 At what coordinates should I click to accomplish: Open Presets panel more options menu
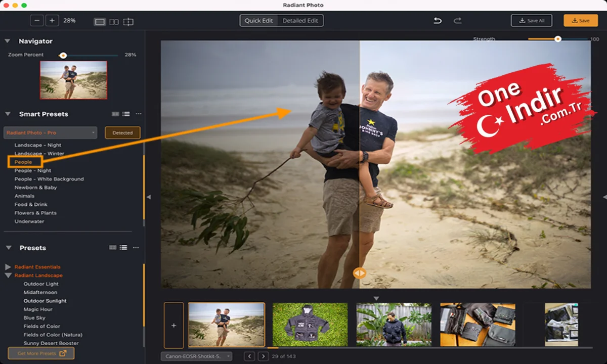point(136,248)
